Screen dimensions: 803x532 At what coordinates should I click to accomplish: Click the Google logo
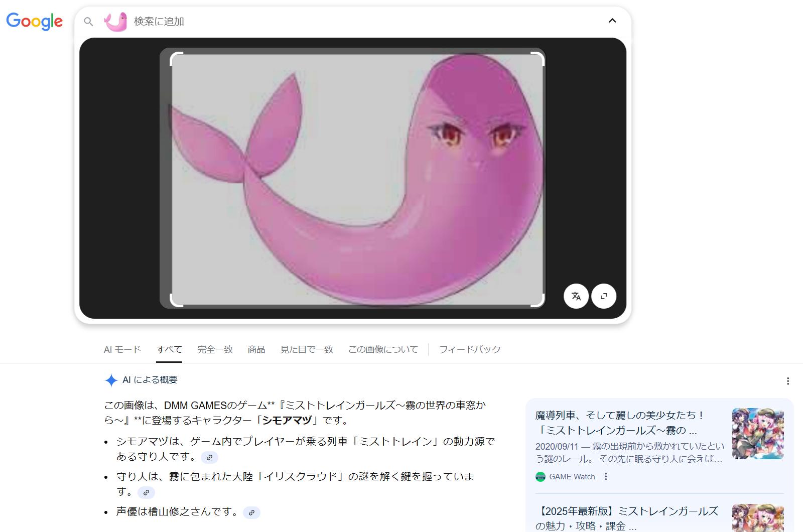34,21
